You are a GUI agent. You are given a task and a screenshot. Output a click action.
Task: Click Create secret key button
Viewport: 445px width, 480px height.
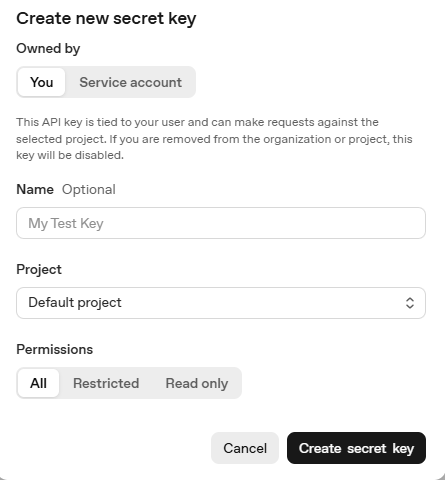(x=356, y=448)
